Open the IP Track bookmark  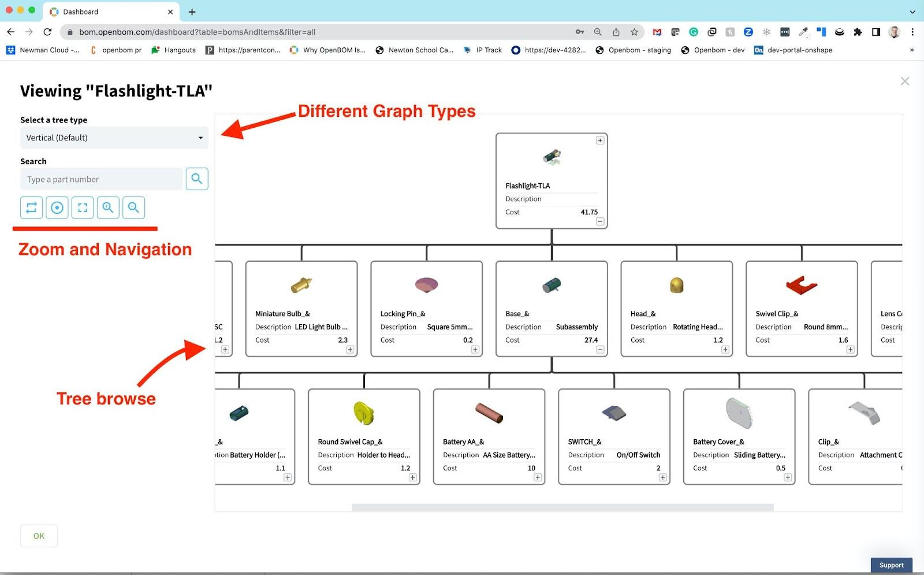pos(483,50)
